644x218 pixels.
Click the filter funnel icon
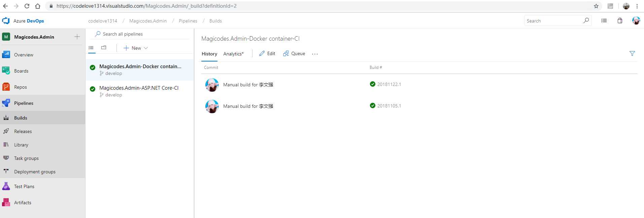coord(632,53)
